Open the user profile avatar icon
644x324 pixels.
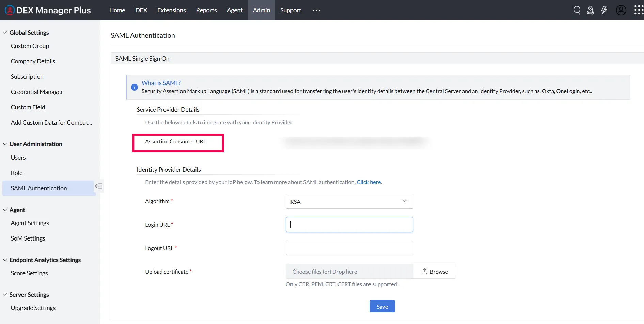click(621, 10)
